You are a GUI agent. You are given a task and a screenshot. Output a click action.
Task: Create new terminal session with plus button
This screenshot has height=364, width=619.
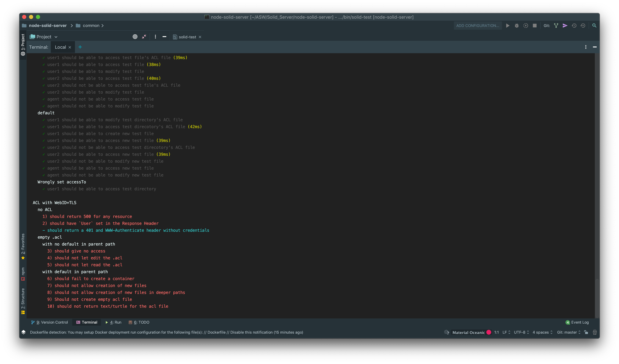tap(80, 47)
